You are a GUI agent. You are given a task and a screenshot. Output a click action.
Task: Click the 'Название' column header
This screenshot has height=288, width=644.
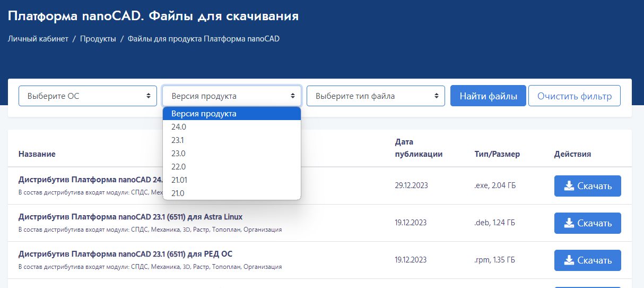(x=37, y=154)
